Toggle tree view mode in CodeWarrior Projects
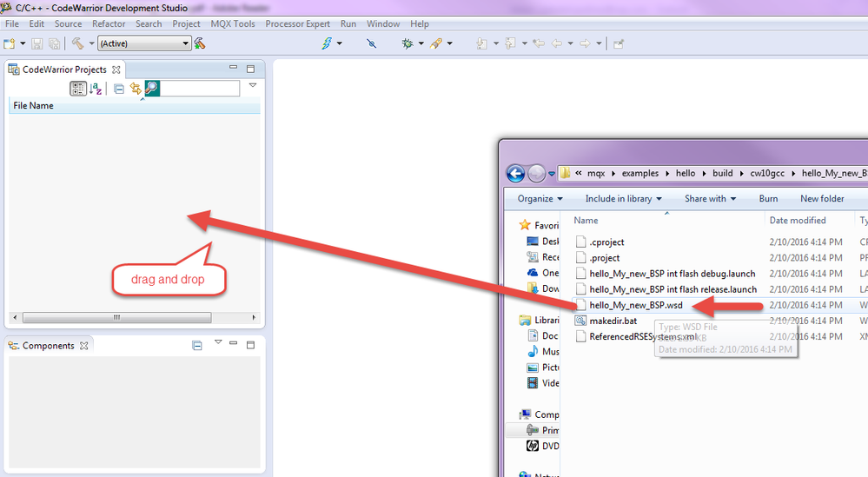The width and height of the screenshot is (868, 477). tap(78, 89)
